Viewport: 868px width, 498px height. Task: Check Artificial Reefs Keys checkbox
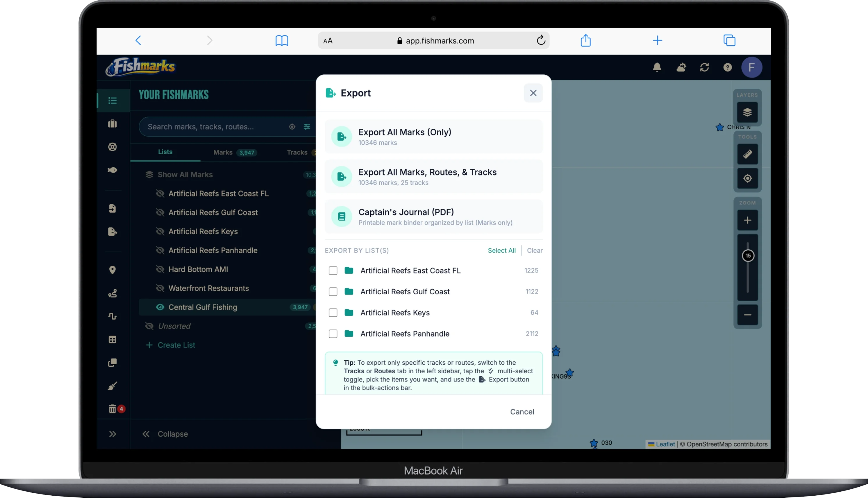pyautogui.click(x=333, y=313)
